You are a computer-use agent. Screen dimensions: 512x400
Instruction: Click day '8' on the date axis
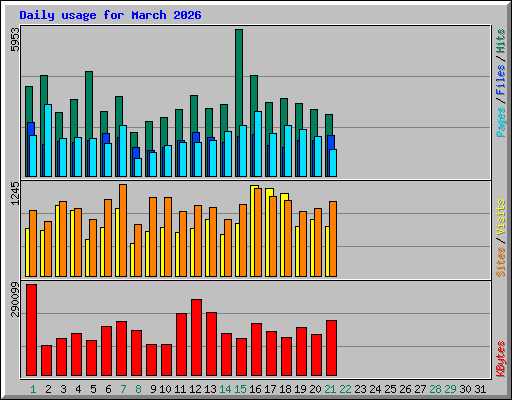[138, 389]
